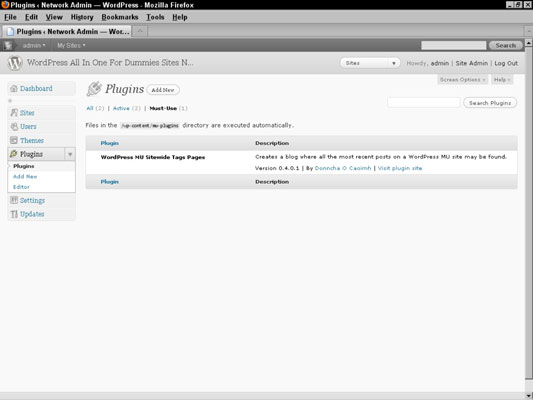Open the Bookmarks menu in Firefox
Image resolution: width=533 pixels, height=400 pixels.
click(x=120, y=17)
